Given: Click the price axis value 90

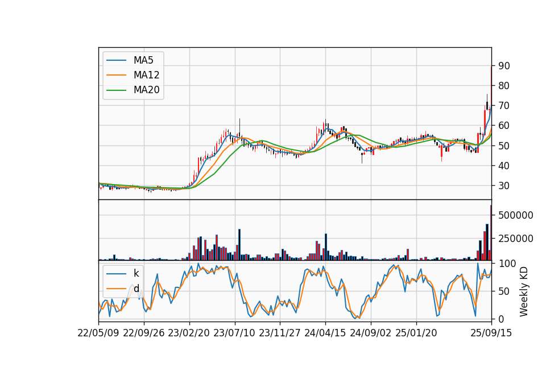Looking at the screenshot, I should [504, 66].
